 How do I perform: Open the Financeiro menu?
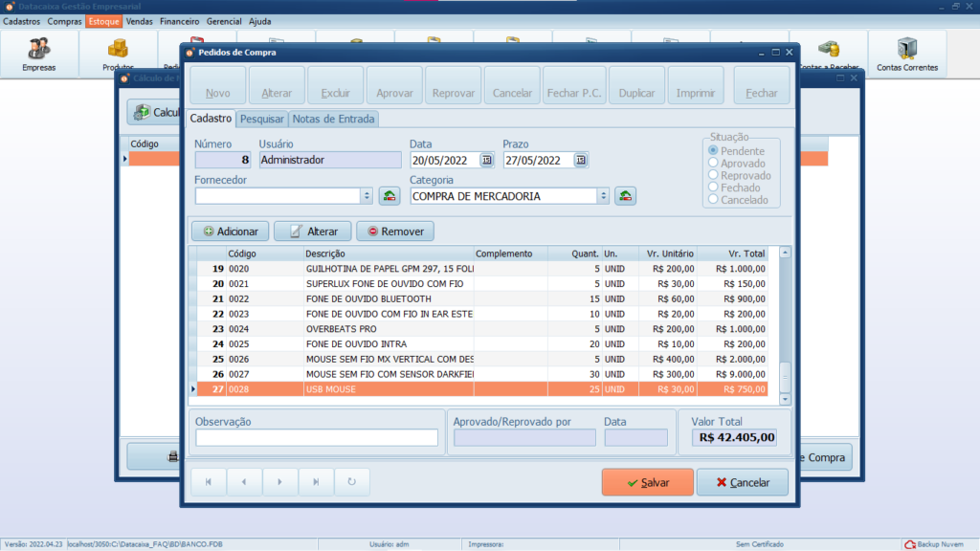(x=179, y=21)
